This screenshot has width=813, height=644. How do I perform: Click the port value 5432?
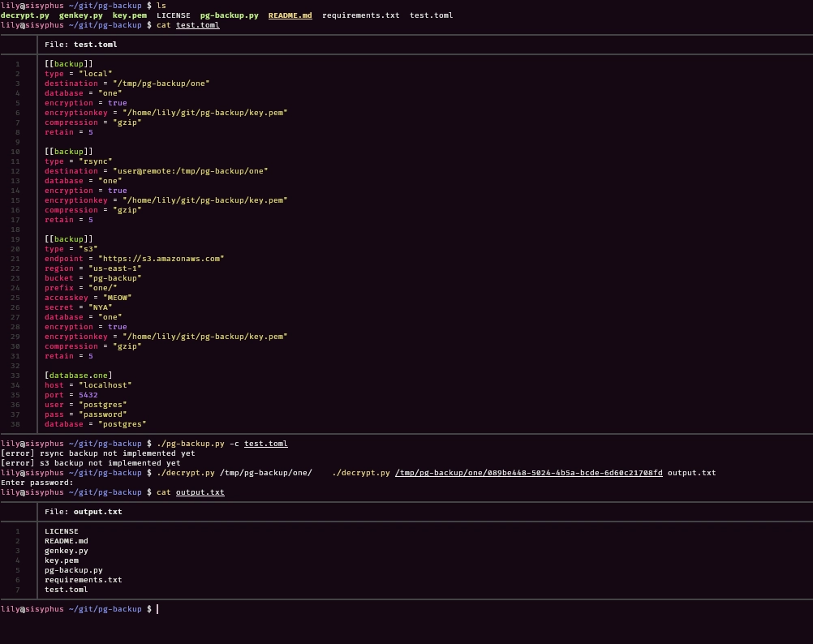pos(88,395)
